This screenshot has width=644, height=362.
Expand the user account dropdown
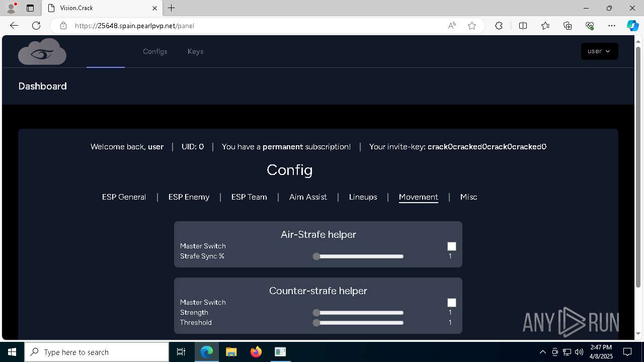(x=599, y=51)
